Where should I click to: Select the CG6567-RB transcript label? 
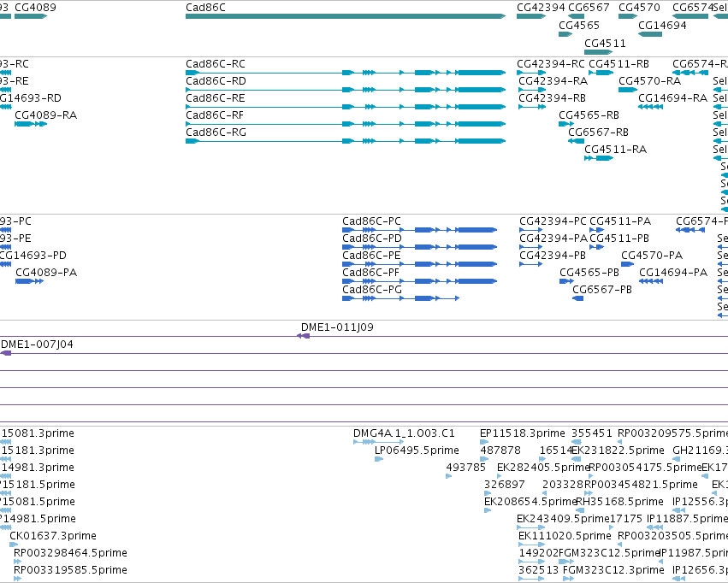coord(599,132)
